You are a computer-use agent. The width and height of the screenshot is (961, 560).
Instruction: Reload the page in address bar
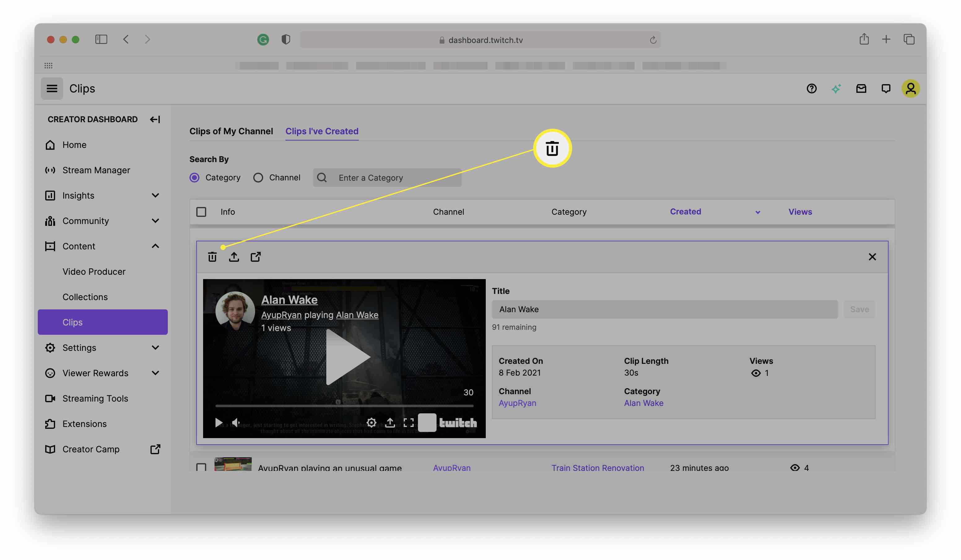653,40
